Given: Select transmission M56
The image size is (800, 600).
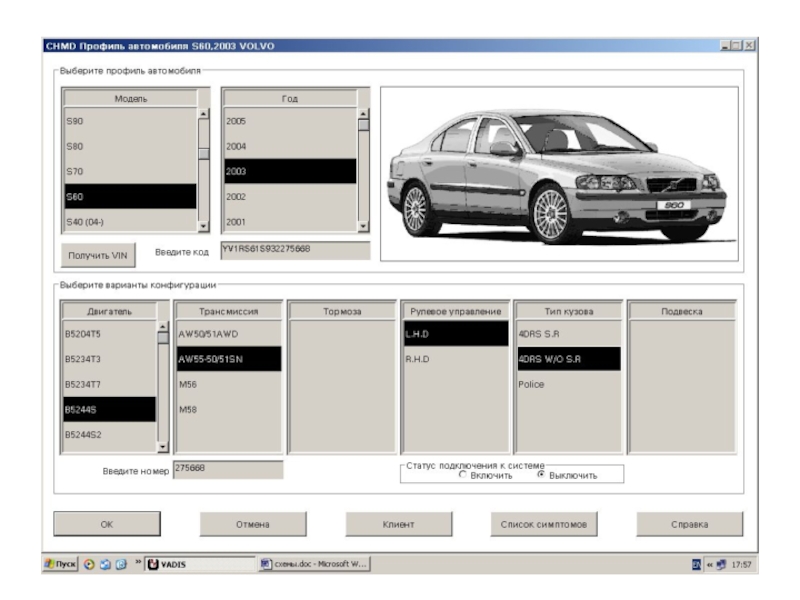Looking at the screenshot, I should coord(229,384).
